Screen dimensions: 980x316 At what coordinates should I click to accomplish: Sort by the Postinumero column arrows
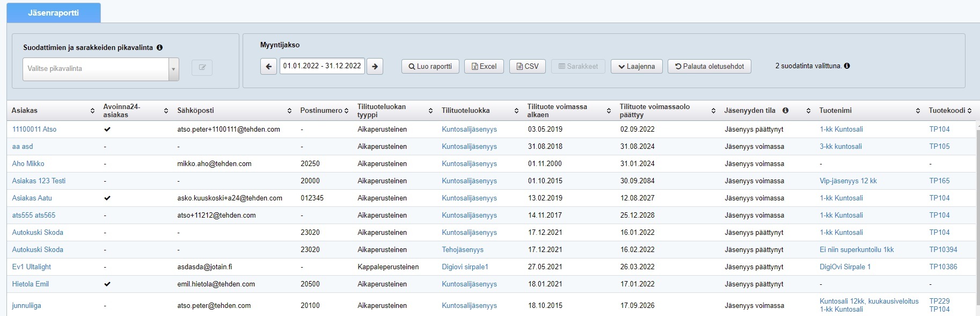(x=346, y=111)
